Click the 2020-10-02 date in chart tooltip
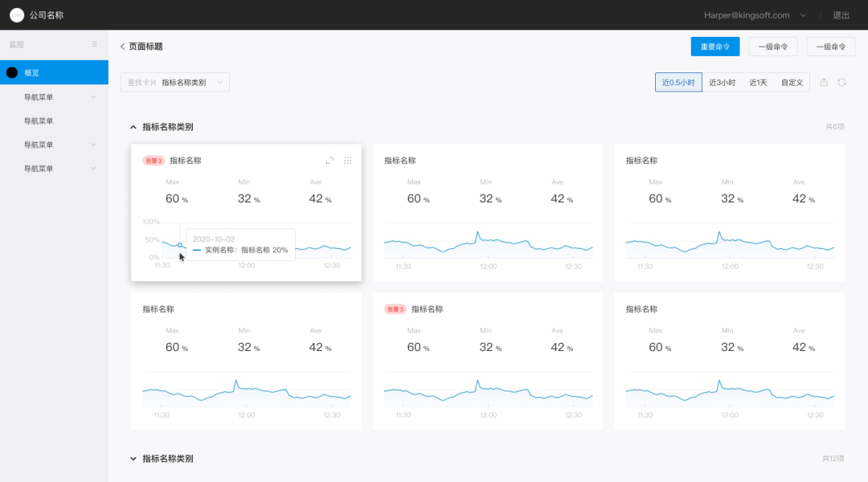This screenshot has width=868, height=482. 214,239
